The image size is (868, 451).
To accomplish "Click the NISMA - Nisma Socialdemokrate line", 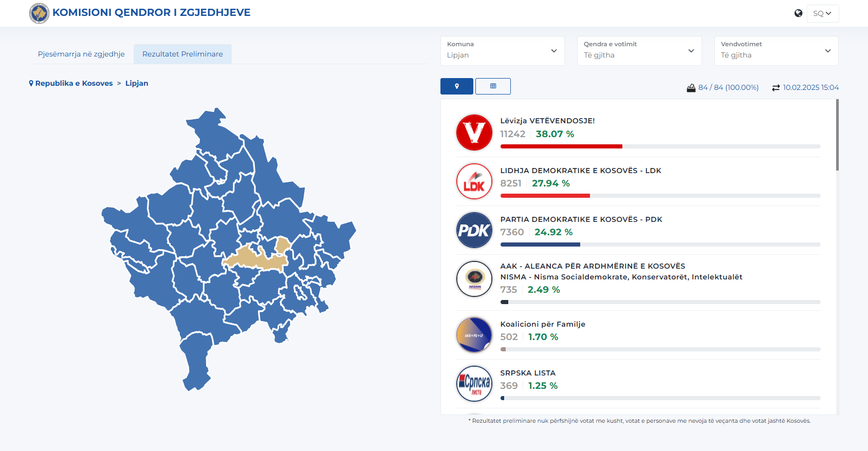I will [621, 277].
